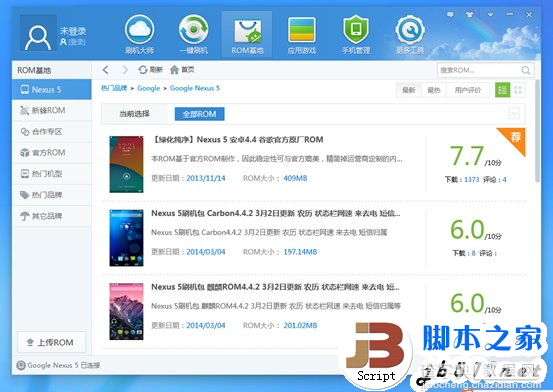Viewport: 553px width, 392px height.
Task: Open the 应用游戏 apps and games icon
Action: tap(302, 34)
